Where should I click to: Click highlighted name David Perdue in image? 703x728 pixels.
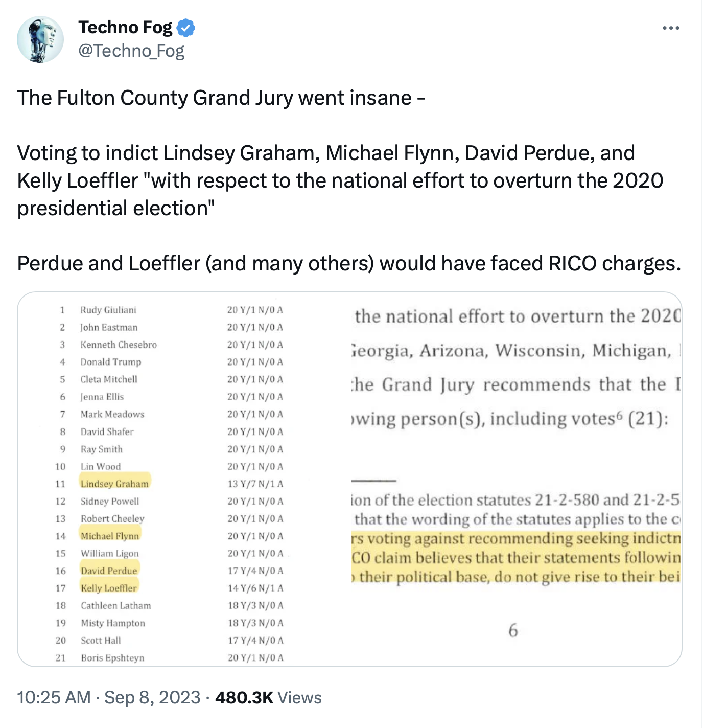click(x=109, y=570)
